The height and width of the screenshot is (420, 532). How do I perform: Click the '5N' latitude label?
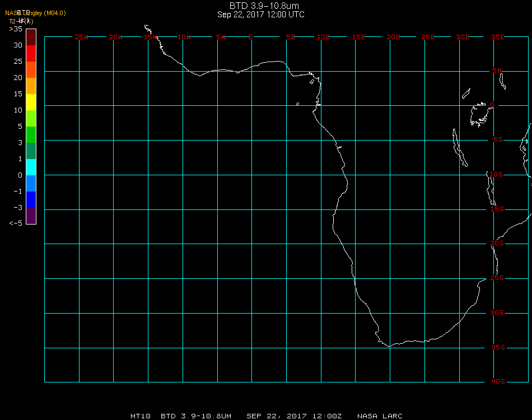[497, 71]
